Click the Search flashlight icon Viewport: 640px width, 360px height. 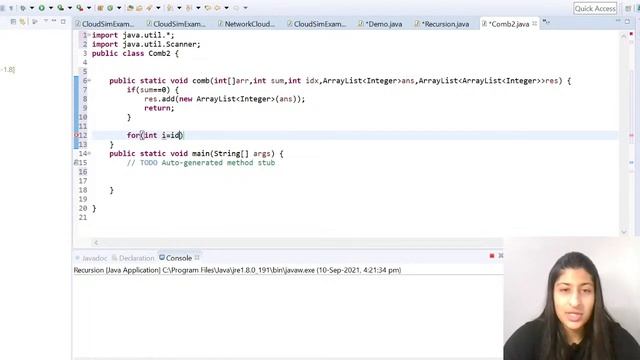point(149,8)
